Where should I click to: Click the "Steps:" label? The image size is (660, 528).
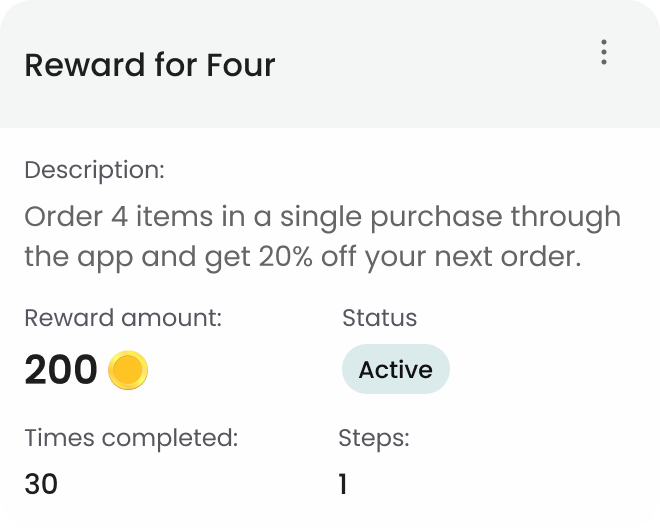coord(374,438)
